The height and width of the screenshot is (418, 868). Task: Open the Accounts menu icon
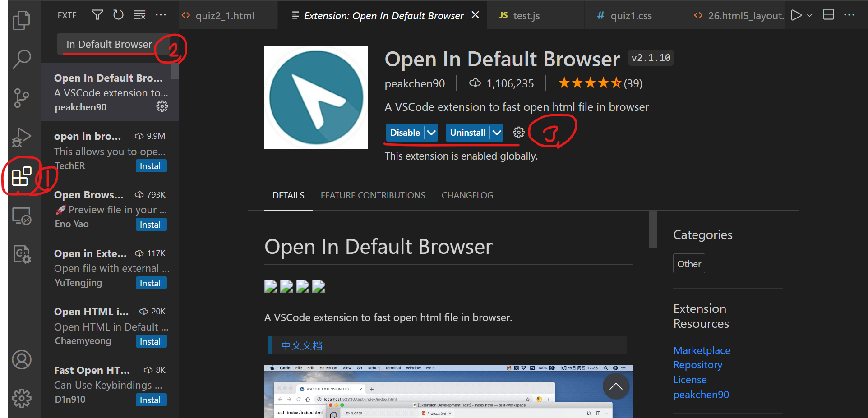pos(21,360)
